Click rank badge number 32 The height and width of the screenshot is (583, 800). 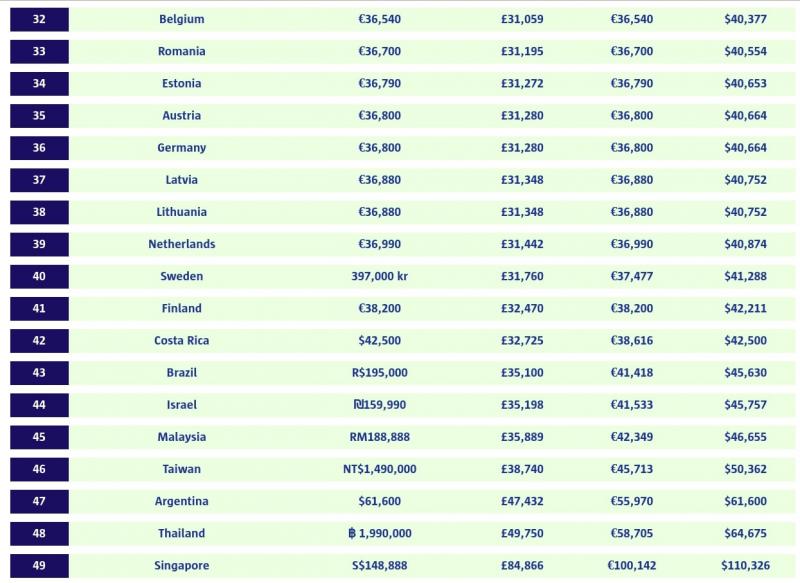pos(39,19)
